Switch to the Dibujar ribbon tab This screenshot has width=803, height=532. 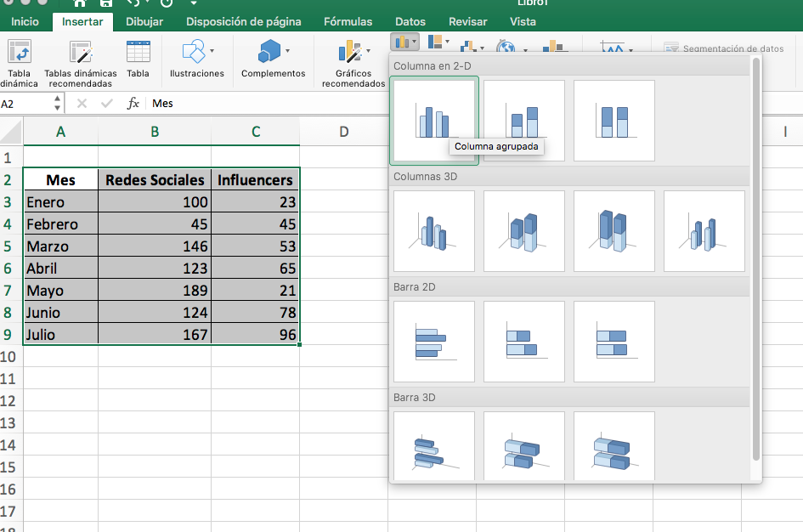144,22
